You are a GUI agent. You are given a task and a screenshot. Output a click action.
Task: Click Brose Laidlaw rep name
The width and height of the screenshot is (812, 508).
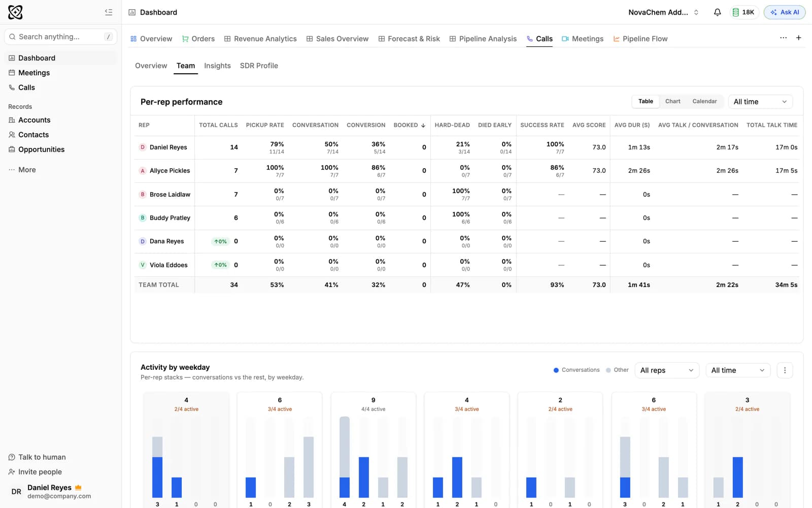[170, 195]
